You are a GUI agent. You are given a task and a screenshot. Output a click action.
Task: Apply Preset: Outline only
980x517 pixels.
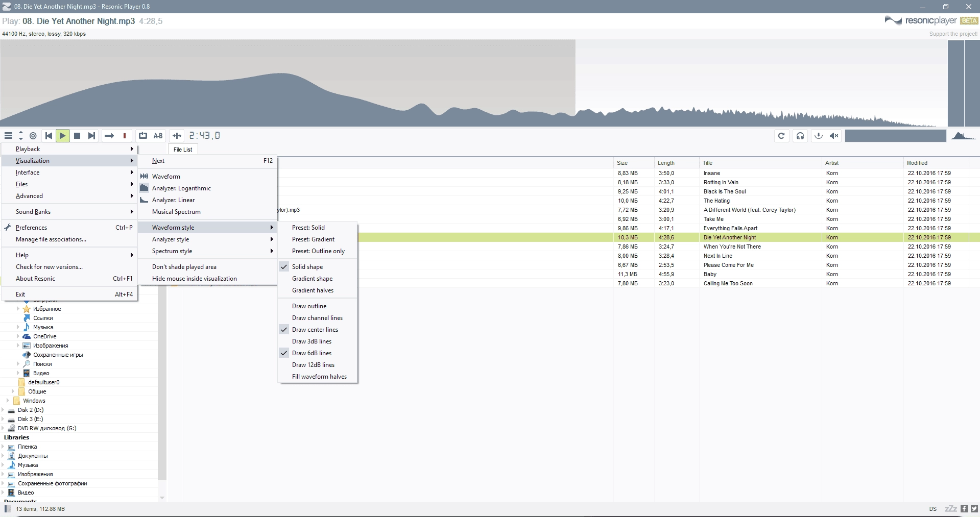tap(318, 251)
